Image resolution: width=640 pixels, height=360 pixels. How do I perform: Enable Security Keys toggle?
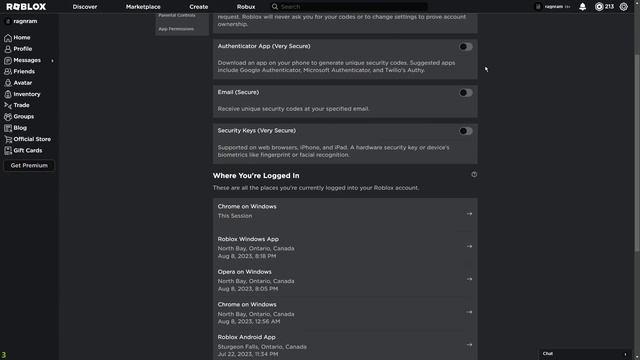click(x=465, y=131)
